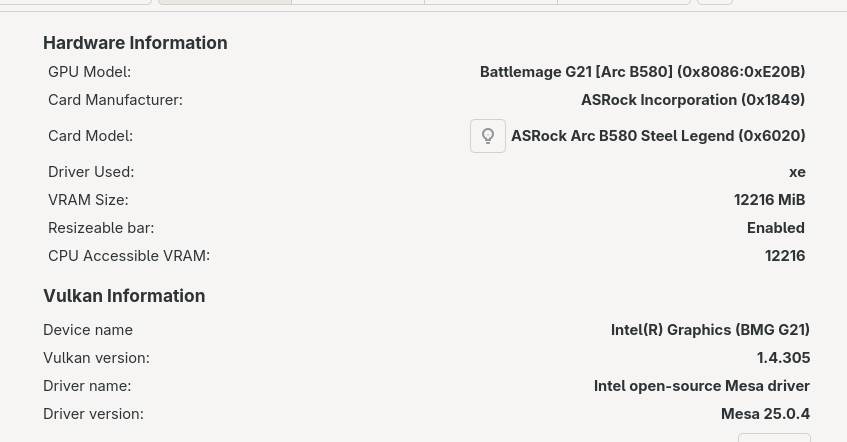Click the ASRock Arc B580 Steel Legend text
Screen dimensions: 847x442
pyautogui.click(x=658, y=136)
